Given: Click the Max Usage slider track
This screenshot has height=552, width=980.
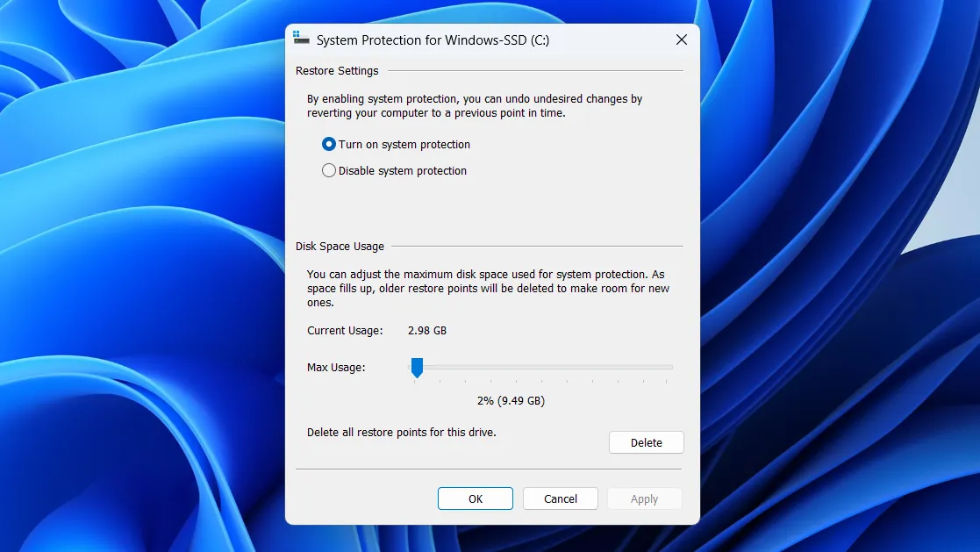Looking at the screenshot, I should click(540, 367).
